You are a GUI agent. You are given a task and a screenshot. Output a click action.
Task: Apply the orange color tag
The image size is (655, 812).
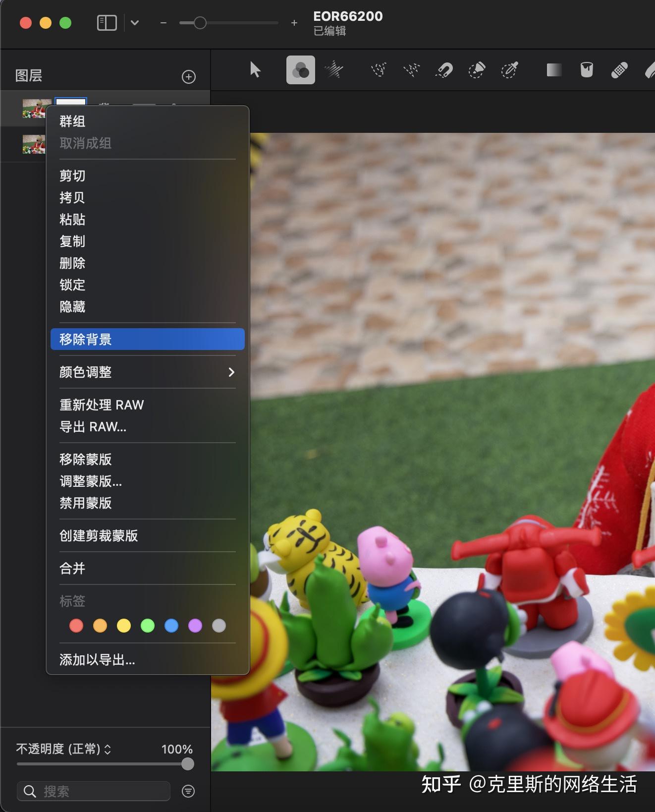100,626
